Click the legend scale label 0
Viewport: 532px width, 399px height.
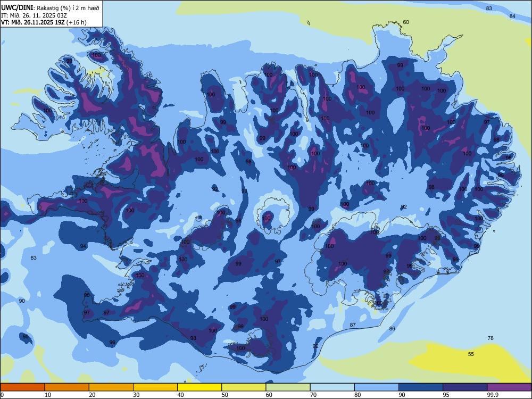point(2,395)
